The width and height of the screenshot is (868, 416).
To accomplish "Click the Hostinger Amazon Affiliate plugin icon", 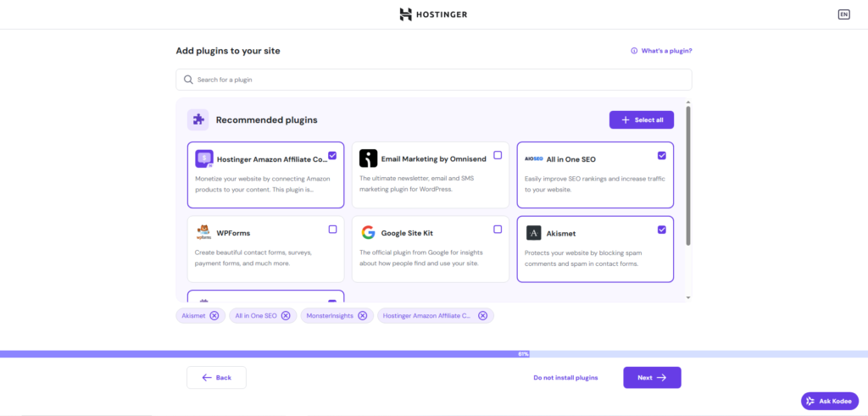I will [204, 158].
